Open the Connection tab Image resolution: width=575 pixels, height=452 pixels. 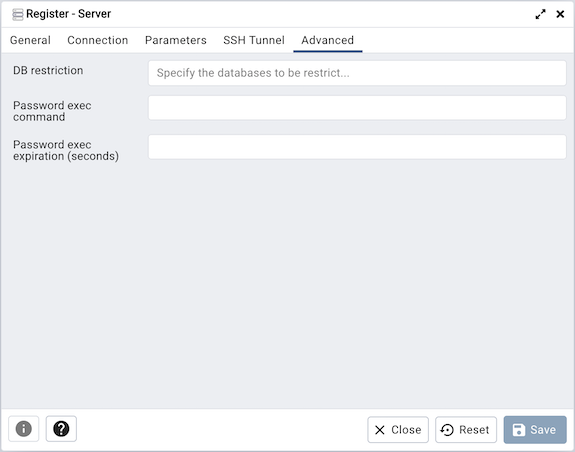98,40
